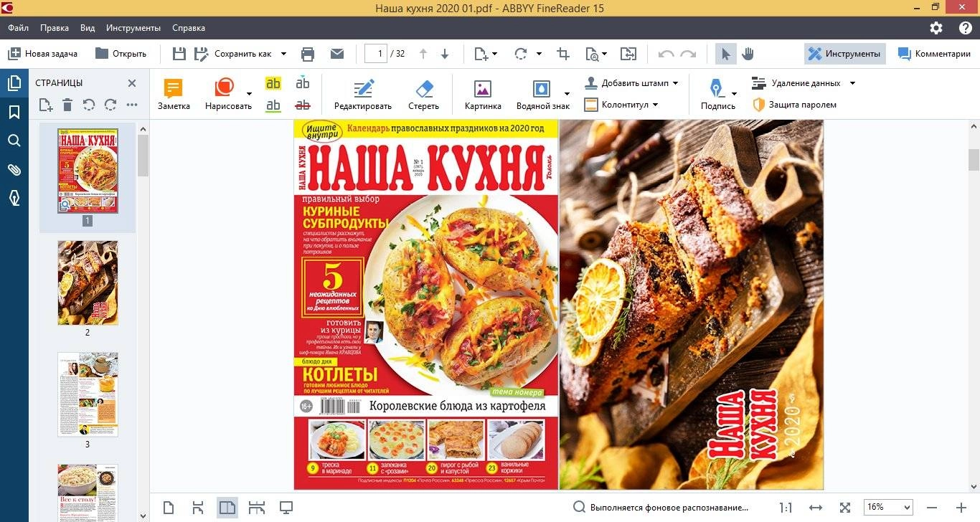Close the СТРАНИЦЫ panel
980x522 pixels.
[x=132, y=83]
